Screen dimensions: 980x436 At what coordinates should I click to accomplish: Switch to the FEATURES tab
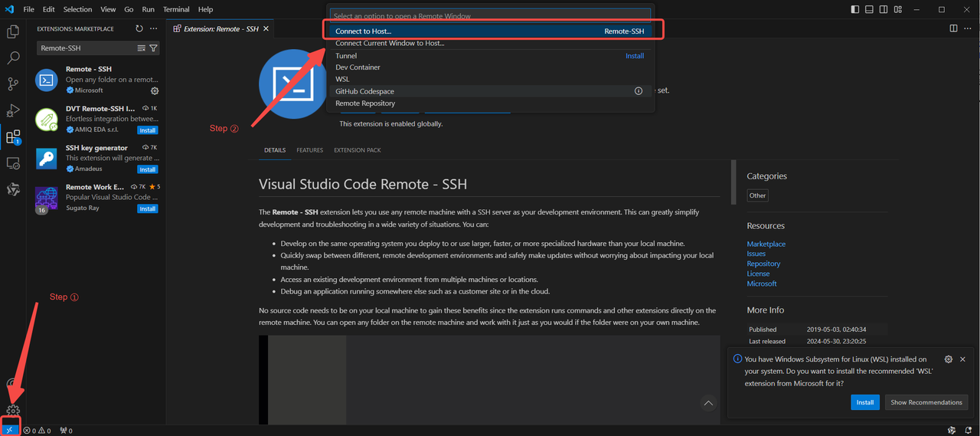click(x=309, y=150)
